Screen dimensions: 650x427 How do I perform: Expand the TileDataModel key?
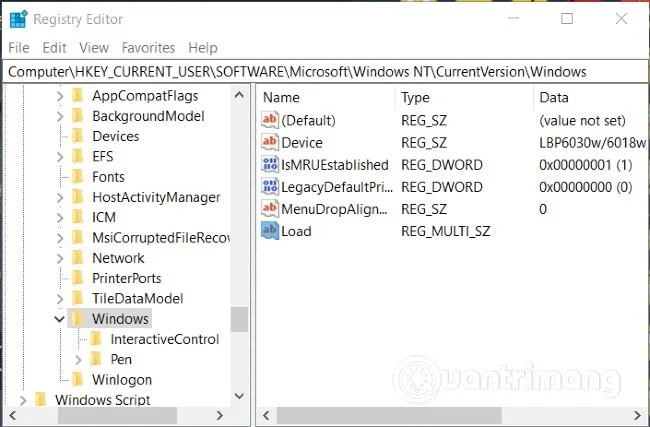(x=60, y=299)
